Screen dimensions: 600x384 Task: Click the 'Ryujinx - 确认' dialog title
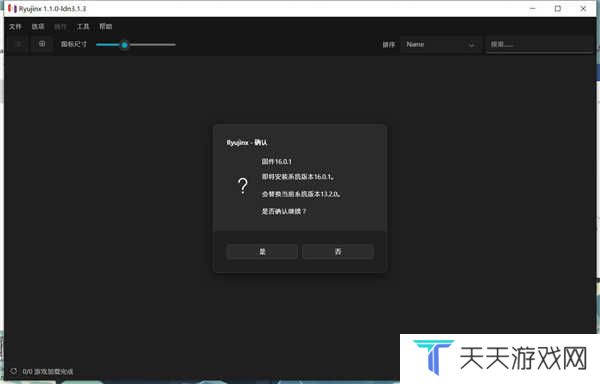click(247, 143)
